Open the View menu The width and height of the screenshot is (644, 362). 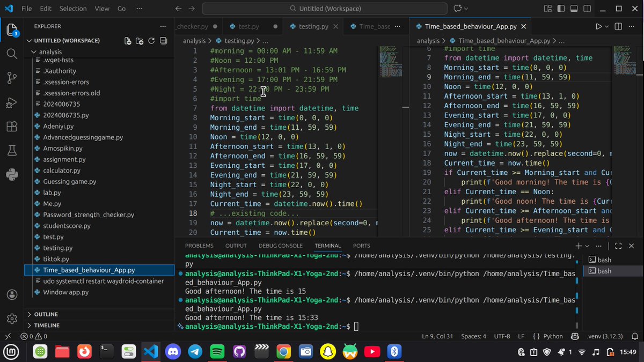pos(102,9)
